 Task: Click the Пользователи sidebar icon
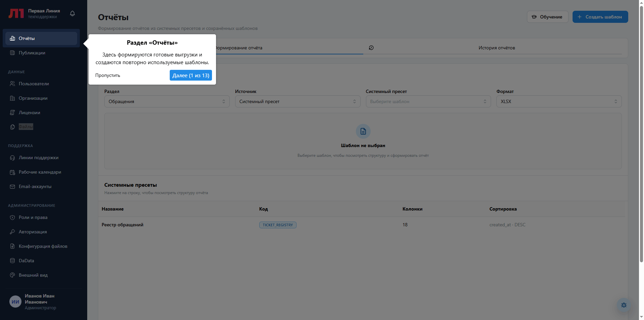click(x=12, y=84)
